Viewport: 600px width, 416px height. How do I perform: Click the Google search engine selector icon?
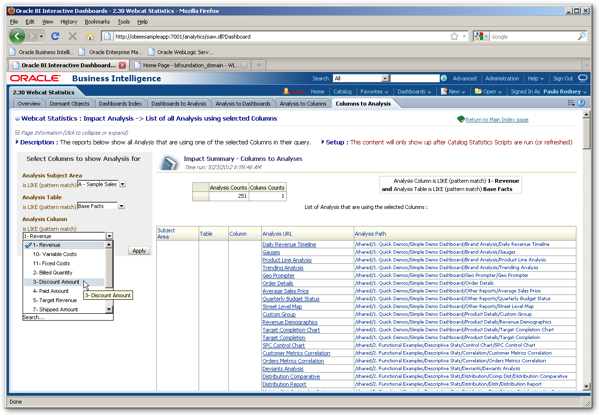pos(479,36)
